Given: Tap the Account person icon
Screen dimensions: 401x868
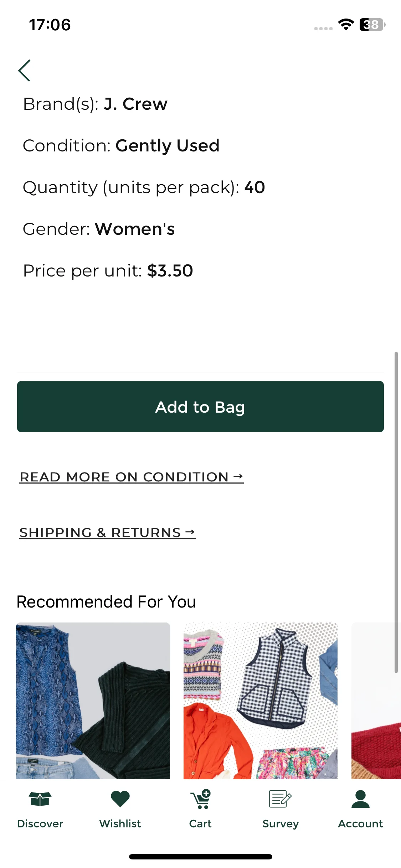Looking at the screenshot, I should pos(361,799).
